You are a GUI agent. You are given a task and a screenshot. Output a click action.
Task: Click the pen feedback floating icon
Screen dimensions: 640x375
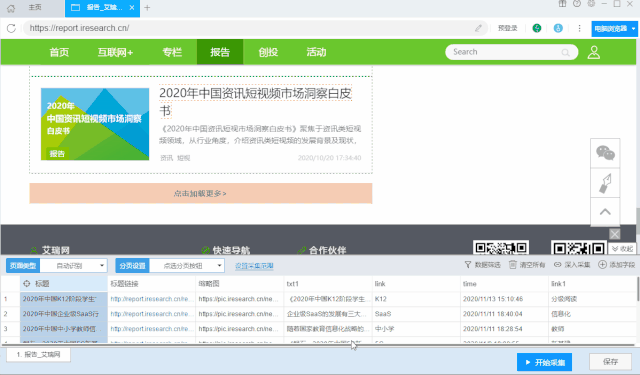605,183
